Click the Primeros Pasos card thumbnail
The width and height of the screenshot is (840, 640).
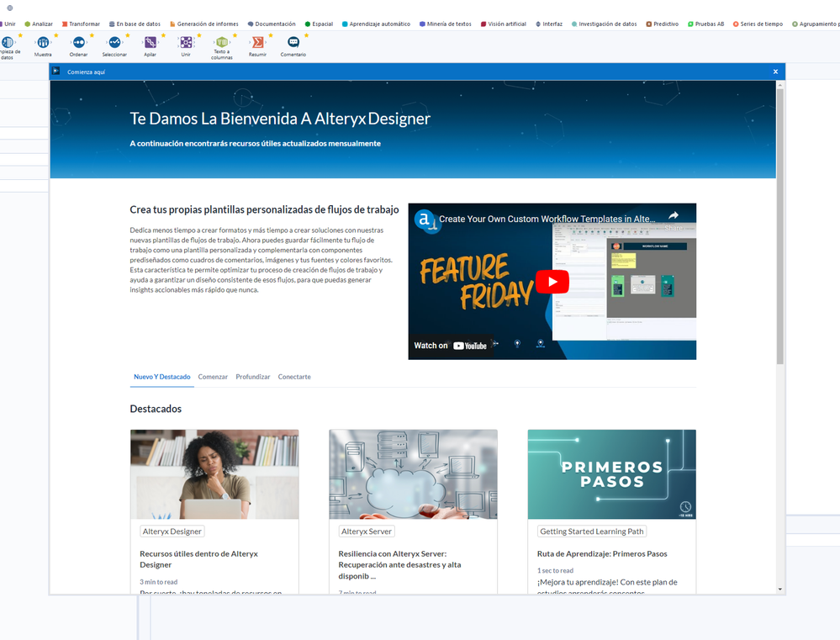click(x=612, y=473)
